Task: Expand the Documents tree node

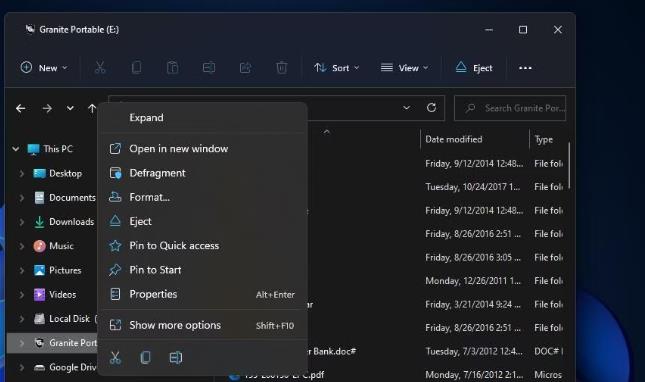Action: click(21, 198)
